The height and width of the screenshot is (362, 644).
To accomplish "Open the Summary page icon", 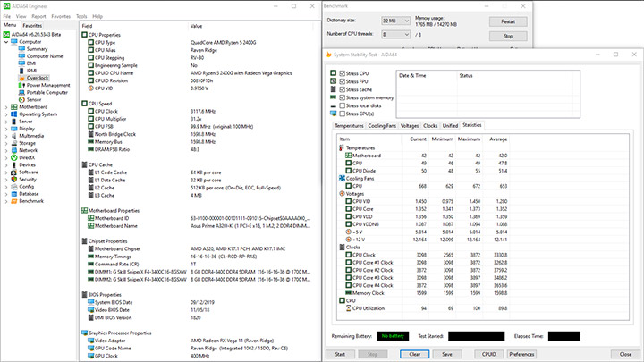I will point(21,49).
